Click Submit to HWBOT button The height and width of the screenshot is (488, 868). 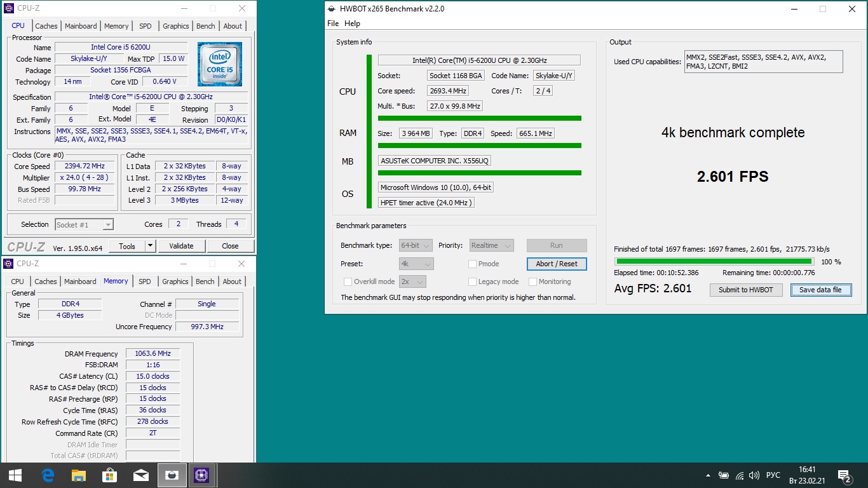[x=746, y=290]
